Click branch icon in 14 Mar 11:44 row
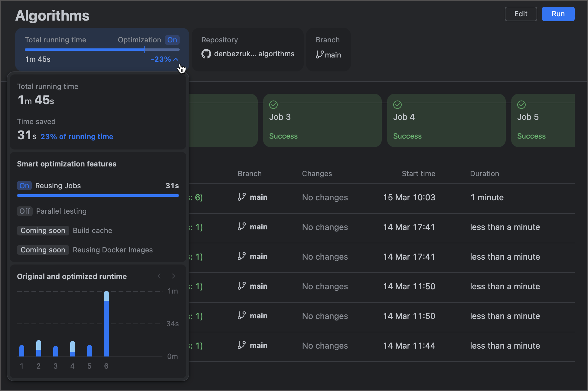 [242, 345]
